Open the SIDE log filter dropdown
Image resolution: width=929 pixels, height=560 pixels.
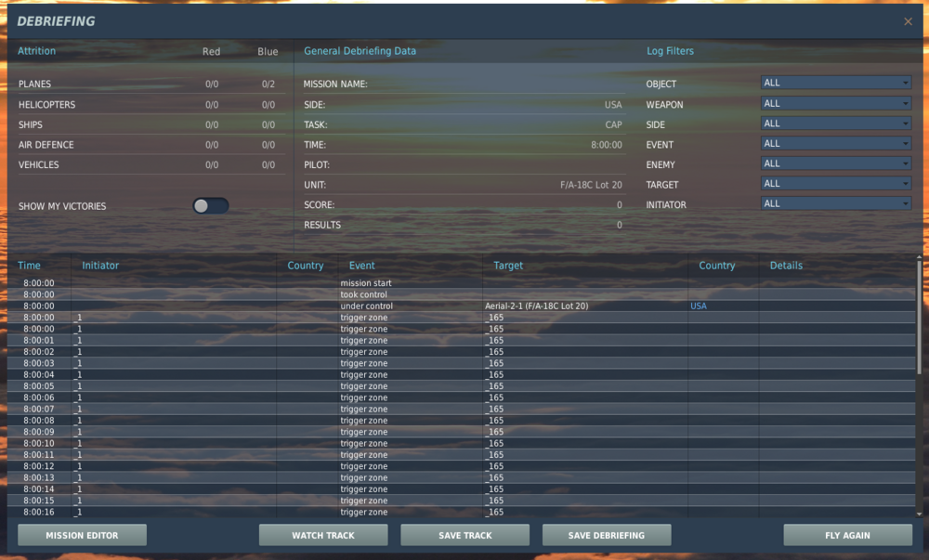[835, 124]
